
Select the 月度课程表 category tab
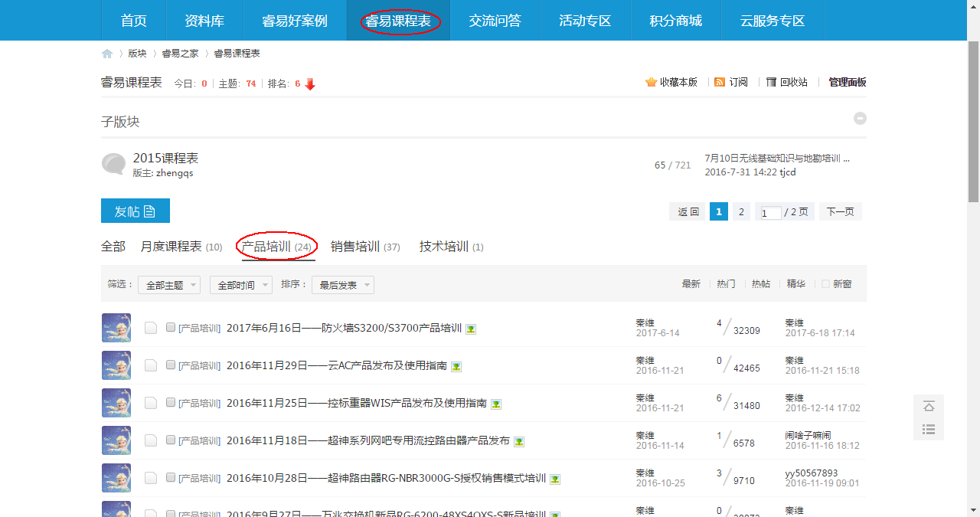coord(181,247)
